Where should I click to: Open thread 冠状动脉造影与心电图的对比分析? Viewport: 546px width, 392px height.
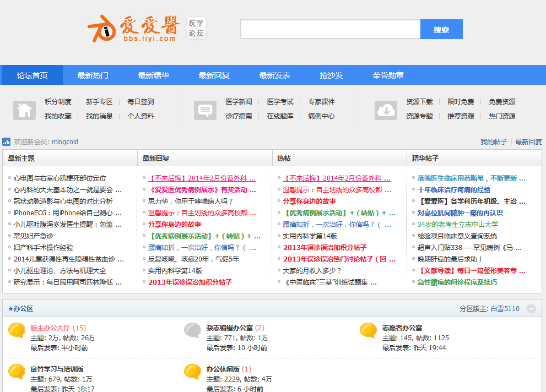(63, 202)
